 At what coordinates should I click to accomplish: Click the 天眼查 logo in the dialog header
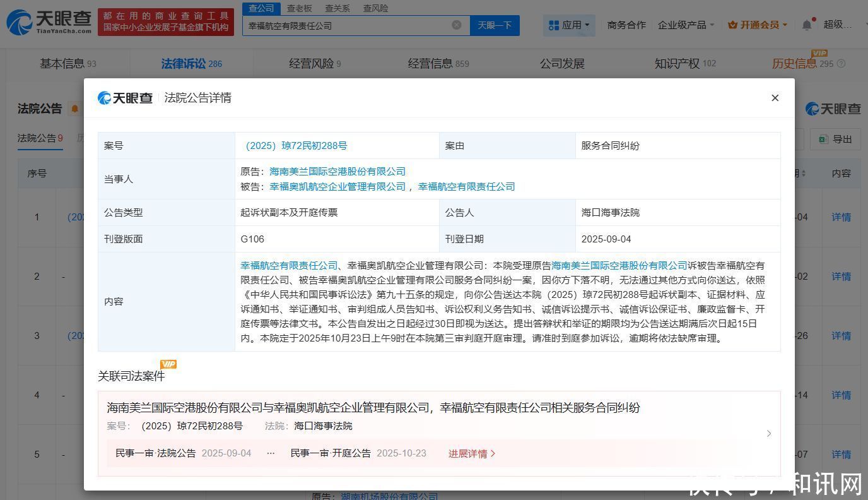tap(126, 98)
